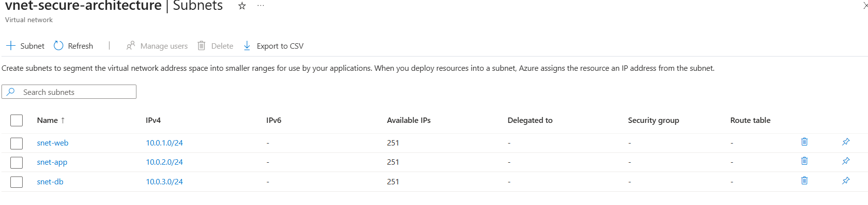The width and height of the screenshot is (868, 205).
Task: Select the snet-app row checkbox
Action: (17, 162)
